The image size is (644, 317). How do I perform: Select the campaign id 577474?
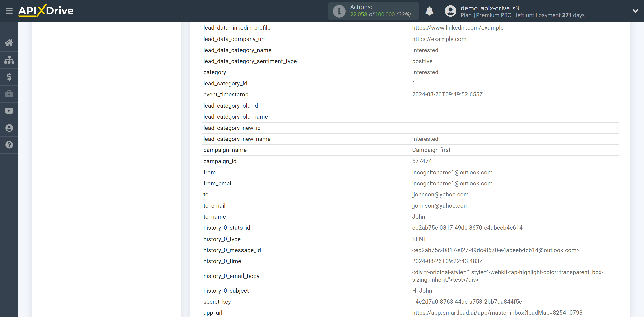[422, 161]
